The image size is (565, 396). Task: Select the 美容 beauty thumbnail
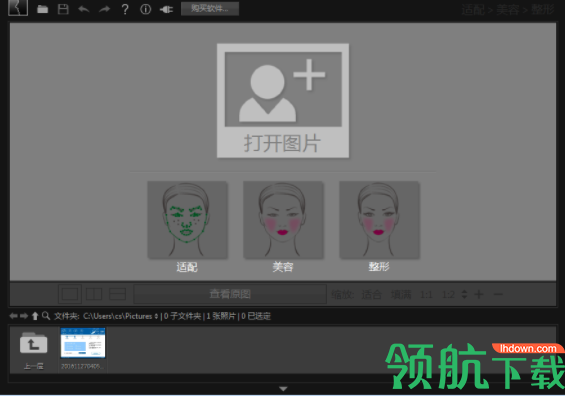tap(283, 219)
